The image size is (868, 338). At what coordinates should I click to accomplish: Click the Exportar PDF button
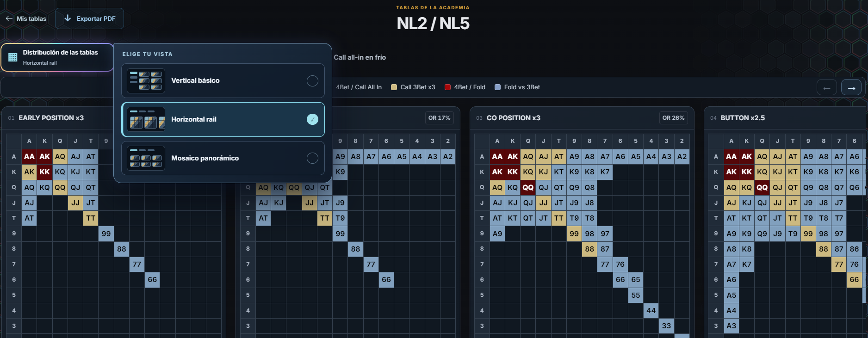click(x=89, y=18)
